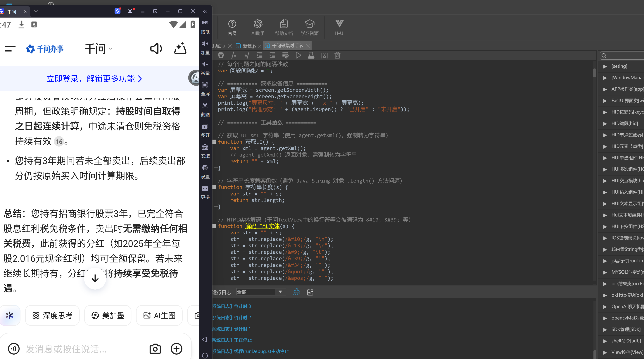The image size is (644, 359).
Task: Click the log pop-out window icon
Action: coord(310,292)
